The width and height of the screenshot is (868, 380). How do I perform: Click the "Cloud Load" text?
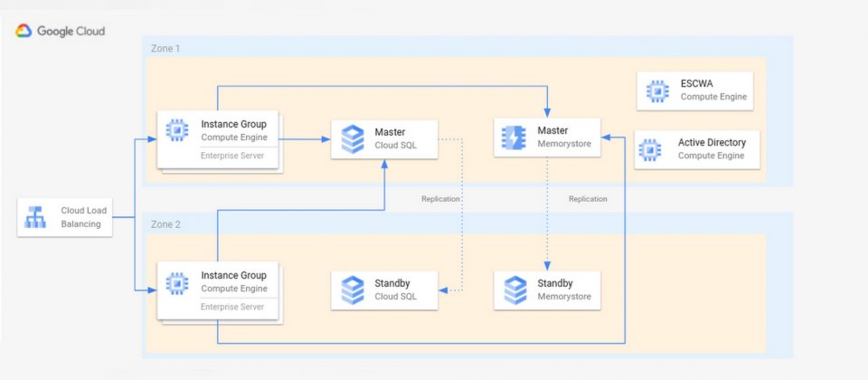[x=83, y=211]
